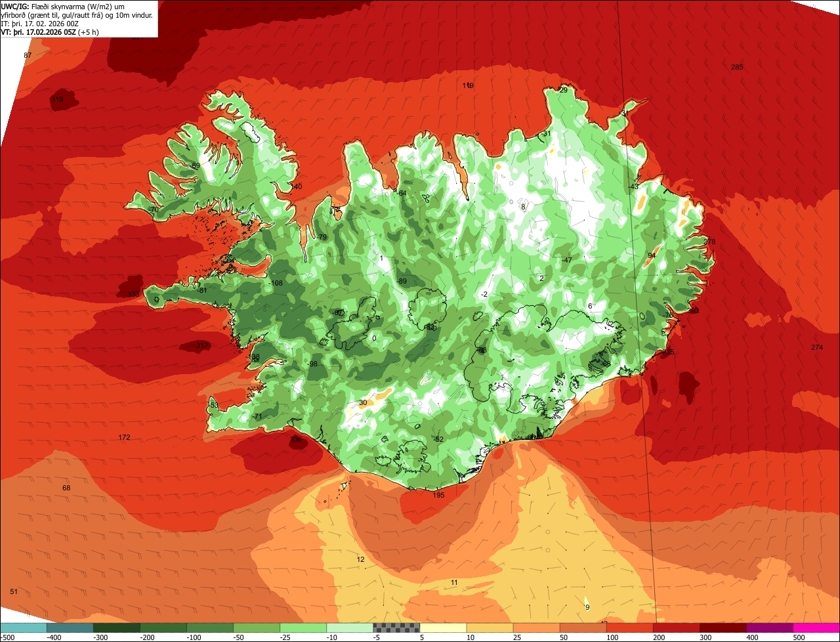Click legend label '-500'
The image size is (840, 642).
(8, 637)
